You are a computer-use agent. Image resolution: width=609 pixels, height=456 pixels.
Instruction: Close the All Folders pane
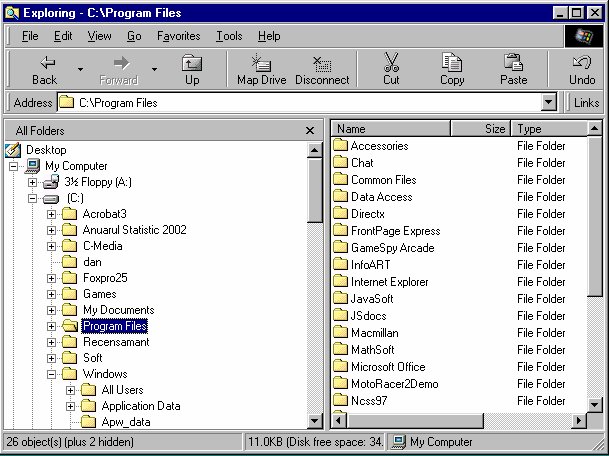coord(310,131)
